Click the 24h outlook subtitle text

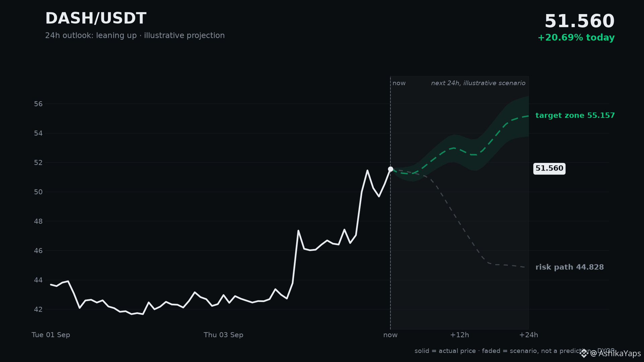[x=135, y=36]
